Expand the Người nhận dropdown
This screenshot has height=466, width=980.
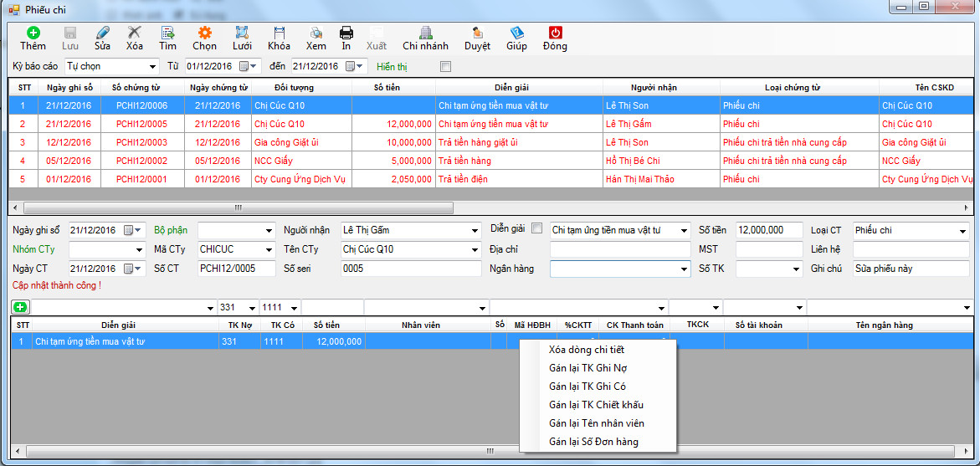[x=476, y=231]
